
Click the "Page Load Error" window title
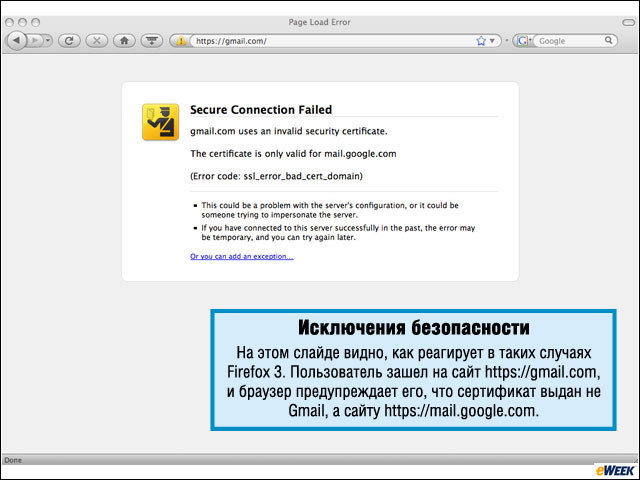[x=320, y=22]
